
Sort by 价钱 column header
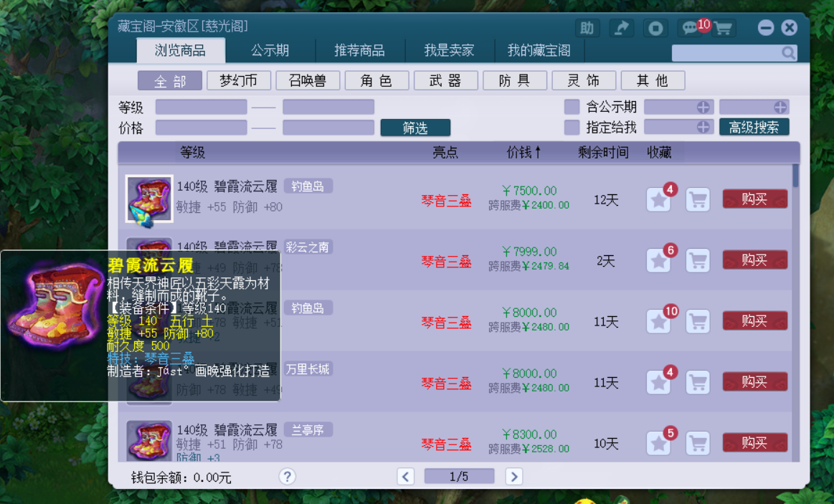523,153
